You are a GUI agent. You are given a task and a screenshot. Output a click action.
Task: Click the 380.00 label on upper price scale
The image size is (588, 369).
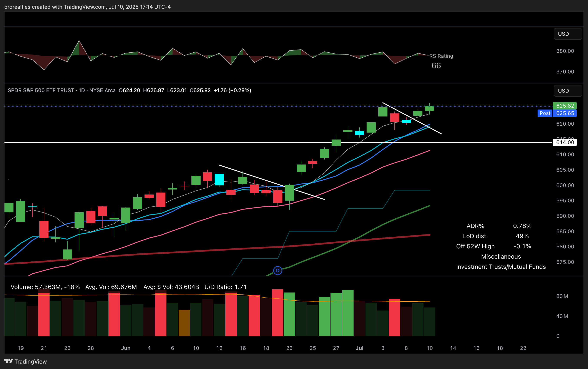click(565, 51)
